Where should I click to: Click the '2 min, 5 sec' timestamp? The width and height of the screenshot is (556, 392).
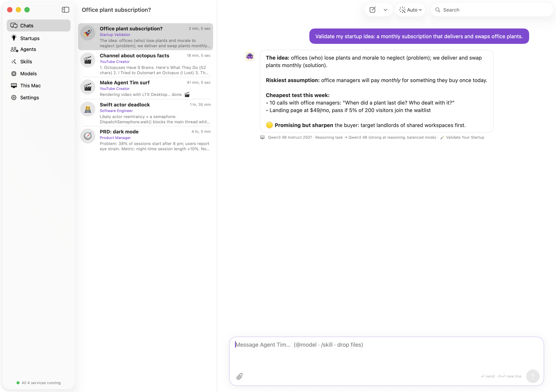coord(200,28)
